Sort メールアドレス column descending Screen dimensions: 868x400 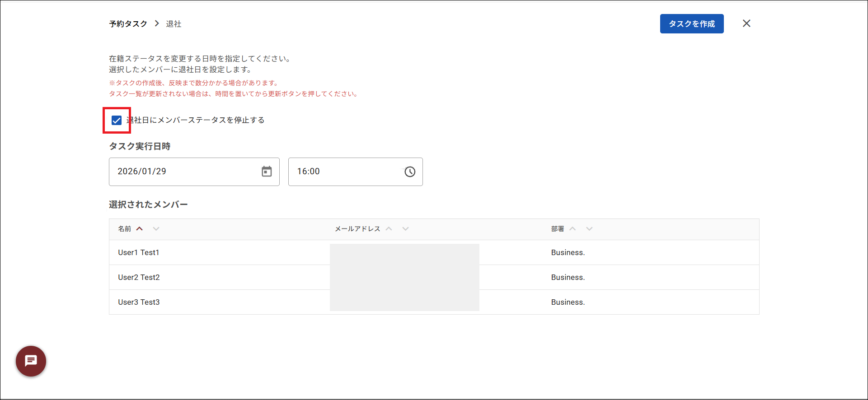pyautogui.click(x=405, y=229)
